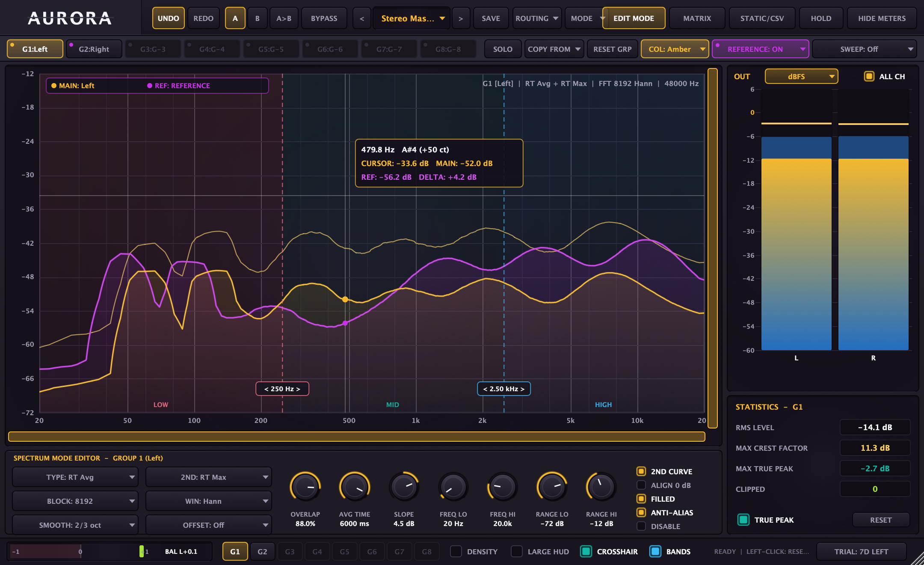Screen dimensions: 924x565
Task: Select the G1:Left group tab
Action: coord(35,49)
